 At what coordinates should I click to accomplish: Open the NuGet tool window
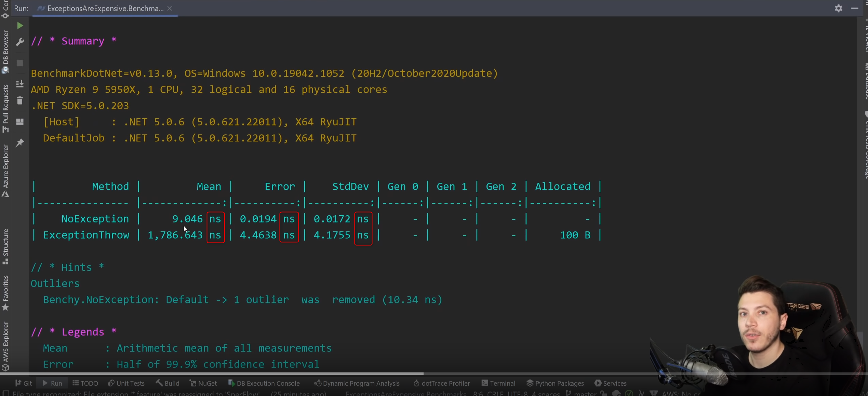point(203,383)
